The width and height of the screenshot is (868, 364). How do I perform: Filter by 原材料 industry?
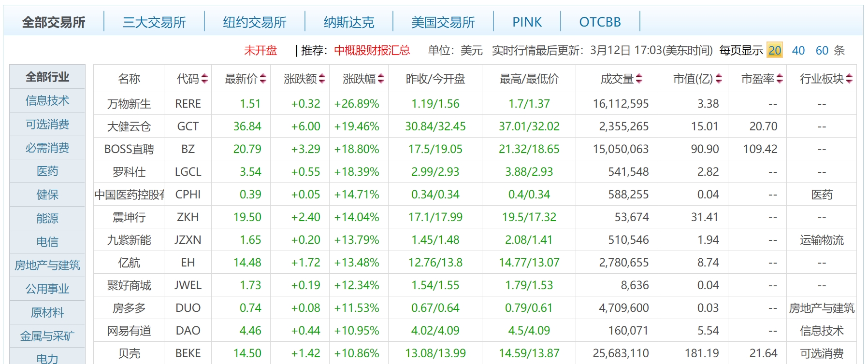coord(47,312)
